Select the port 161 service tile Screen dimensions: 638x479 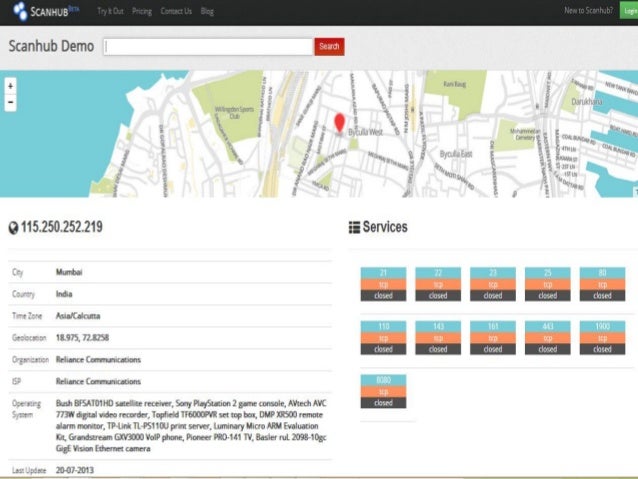pyautogui.click(x=493, y=338)
